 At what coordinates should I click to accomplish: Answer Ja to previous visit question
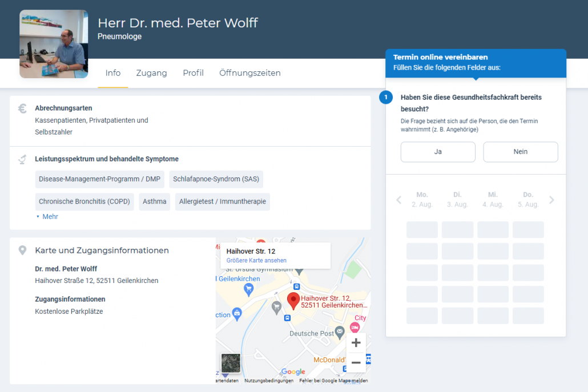pos(438,152)
